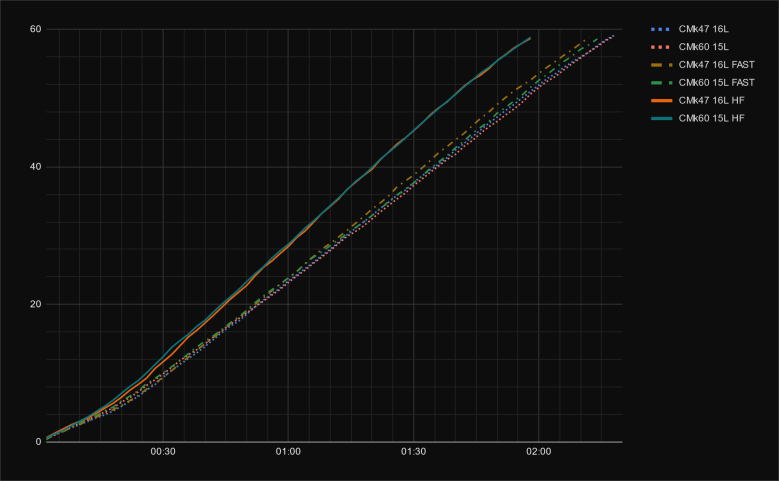Toggle the CMk47 16L series label
779x481 pixels.
pos(703,29)
